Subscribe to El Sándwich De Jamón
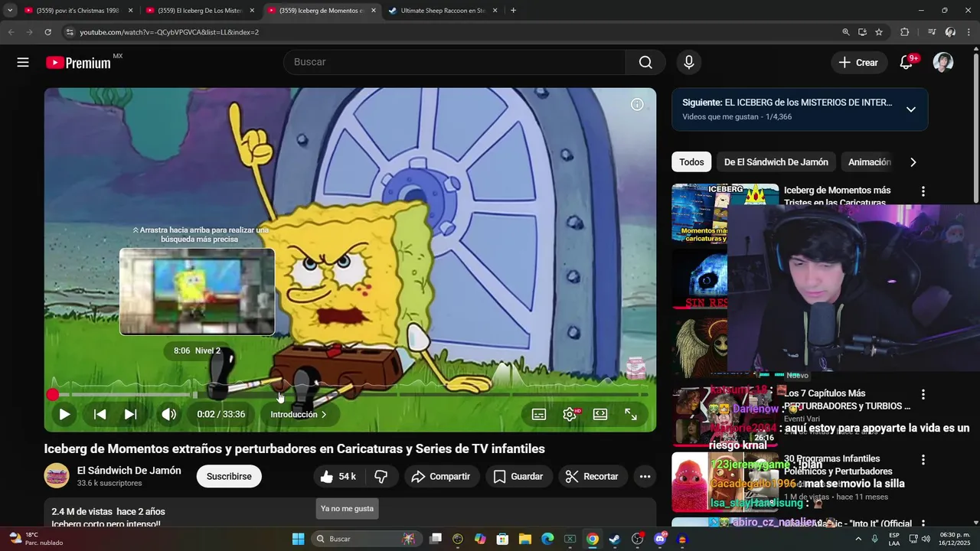The image size is (980, 551). tap(229, 477)
